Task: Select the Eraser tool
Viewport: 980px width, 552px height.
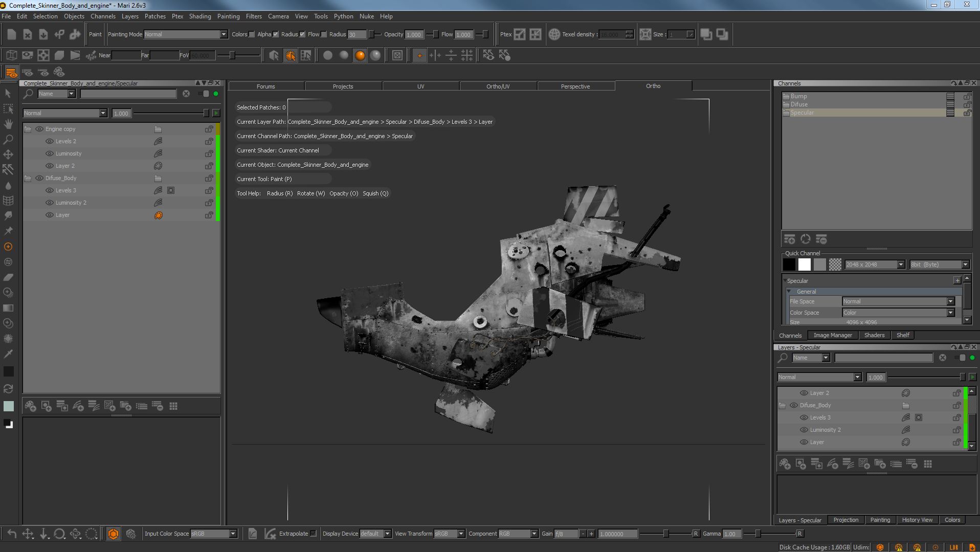Action: pos(8,277)
